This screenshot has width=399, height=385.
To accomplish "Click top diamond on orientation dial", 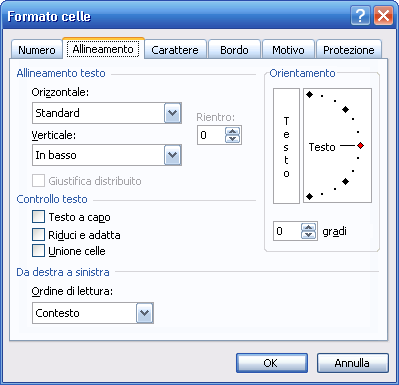I will coord(310,95).
